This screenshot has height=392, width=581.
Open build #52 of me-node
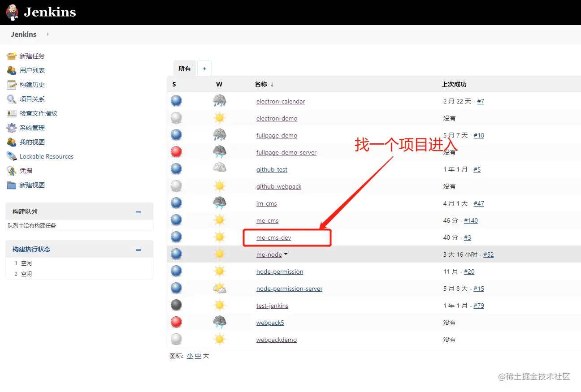(489, 254)
